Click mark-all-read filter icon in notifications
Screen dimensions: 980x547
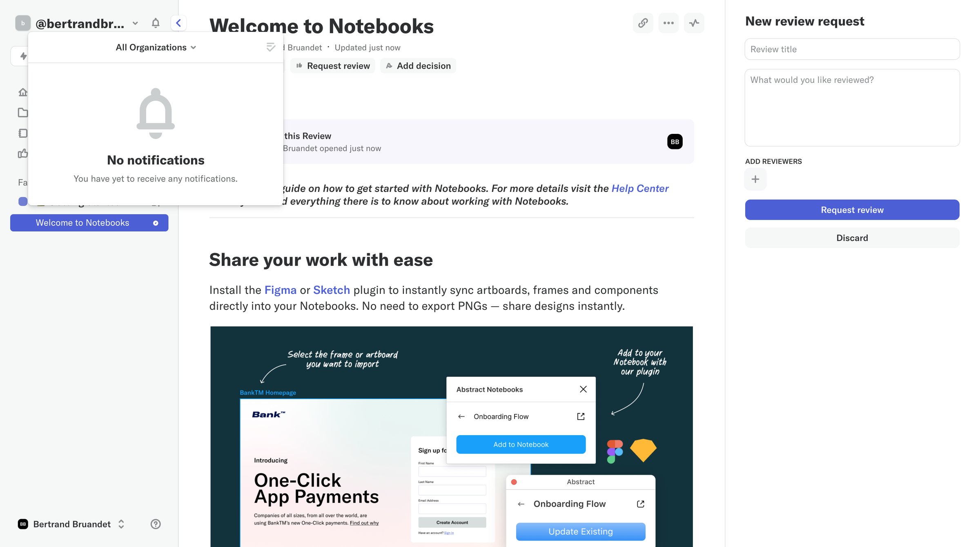270,47
